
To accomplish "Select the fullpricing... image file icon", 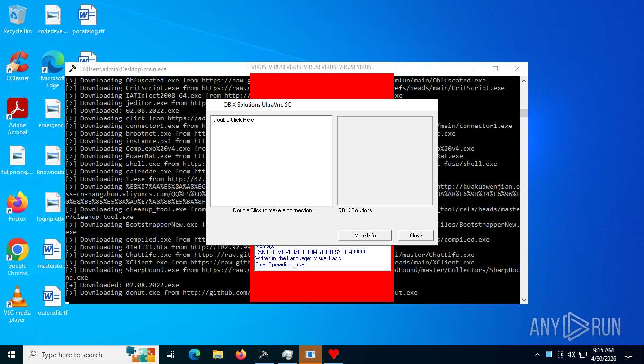I will point(18,160).
